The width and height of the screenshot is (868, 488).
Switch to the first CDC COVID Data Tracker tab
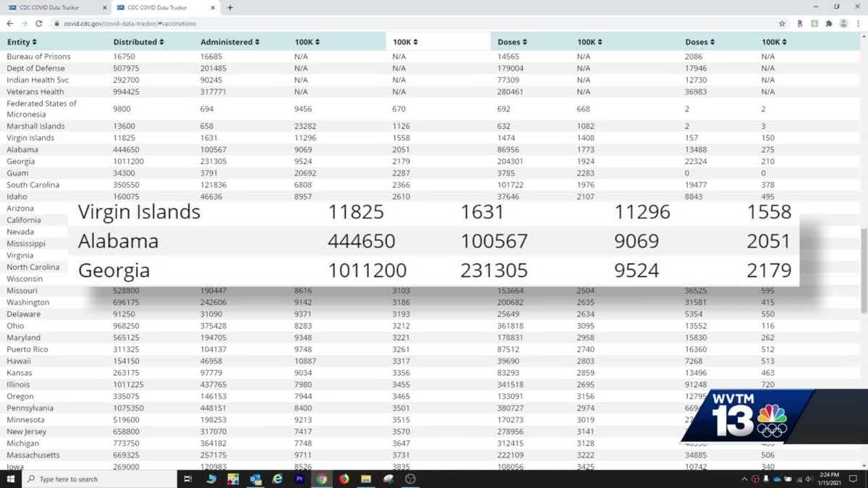[49, 7]
